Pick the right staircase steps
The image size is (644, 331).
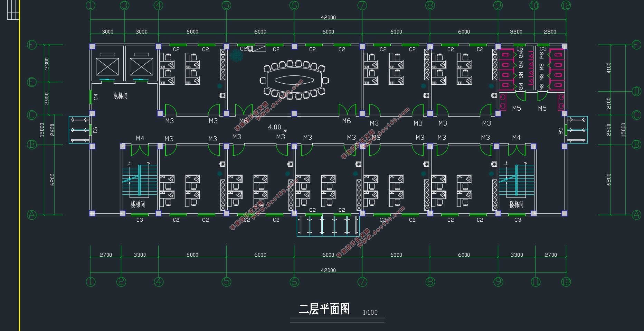coord(517,180)
